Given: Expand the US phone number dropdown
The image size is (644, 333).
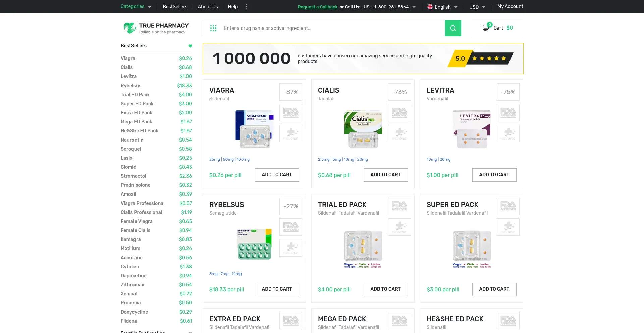Looking at the screenshot, I should (x=414, y=7).
